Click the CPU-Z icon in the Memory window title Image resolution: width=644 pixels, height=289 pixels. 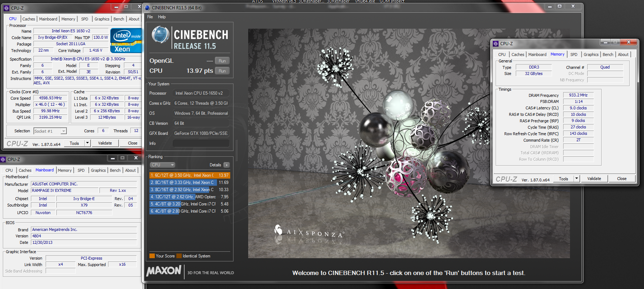pyautogui.click(x=496, y=44)
